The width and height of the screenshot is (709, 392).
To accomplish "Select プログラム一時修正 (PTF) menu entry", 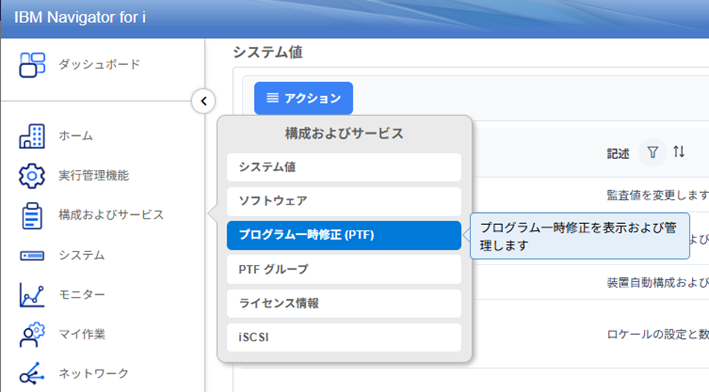I will click(344, 235).
